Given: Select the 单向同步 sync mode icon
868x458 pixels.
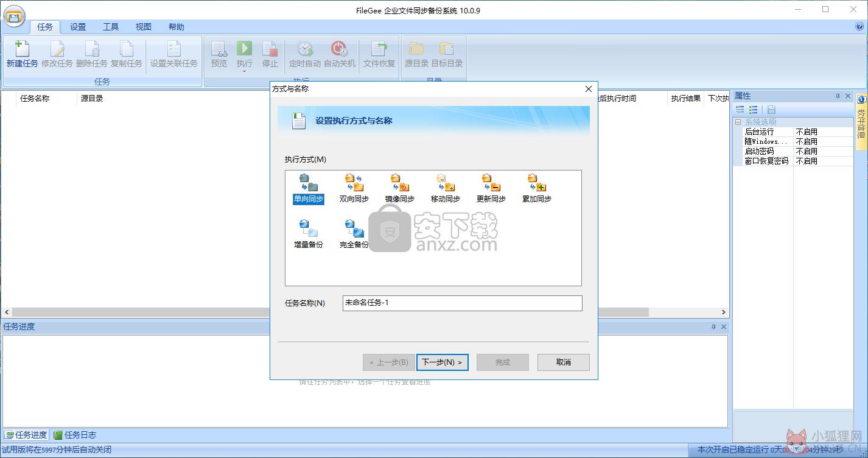Looking at the screenshot, I should [x=309, y=183].
